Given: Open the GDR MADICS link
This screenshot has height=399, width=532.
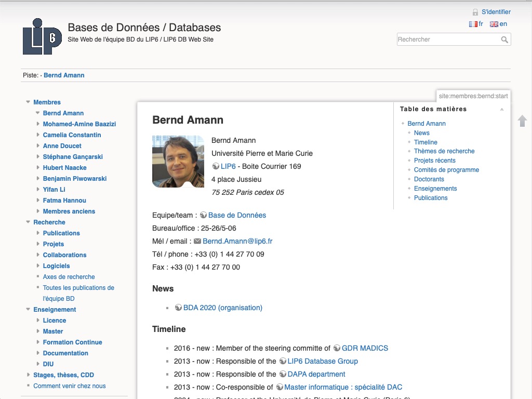Looking at the screenshot, I should [365, 348].
